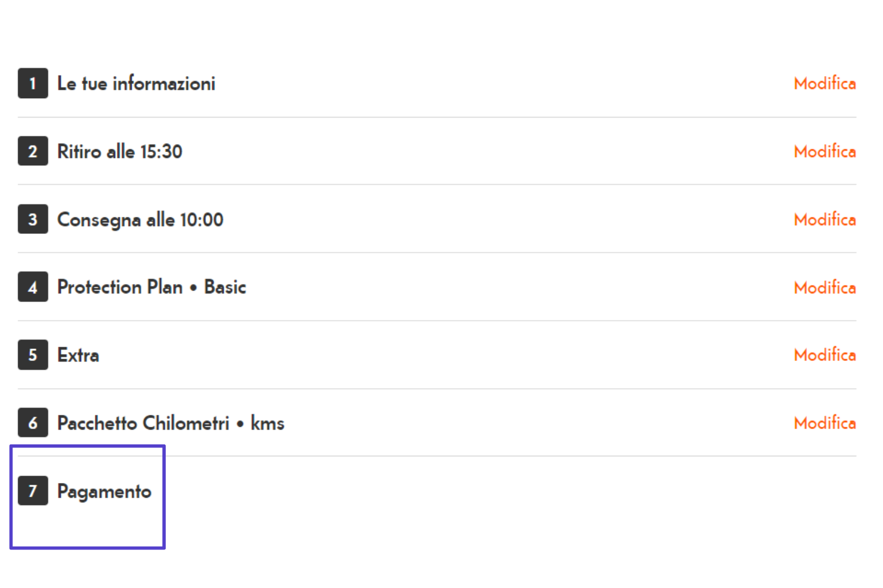Viewport: 883px width, 588px height.
Task: Expand the Ritiro alle 15:30 section
Action: (x=120, y=152)
